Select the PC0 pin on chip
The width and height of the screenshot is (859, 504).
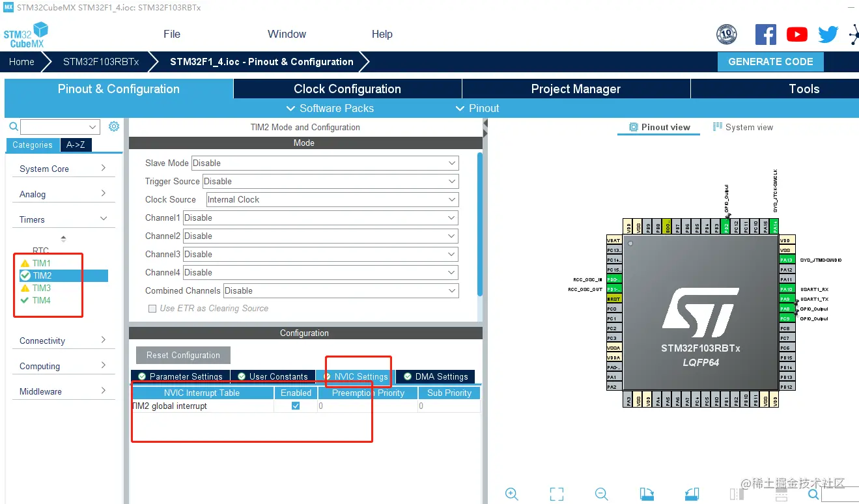[x=614, y=309]
